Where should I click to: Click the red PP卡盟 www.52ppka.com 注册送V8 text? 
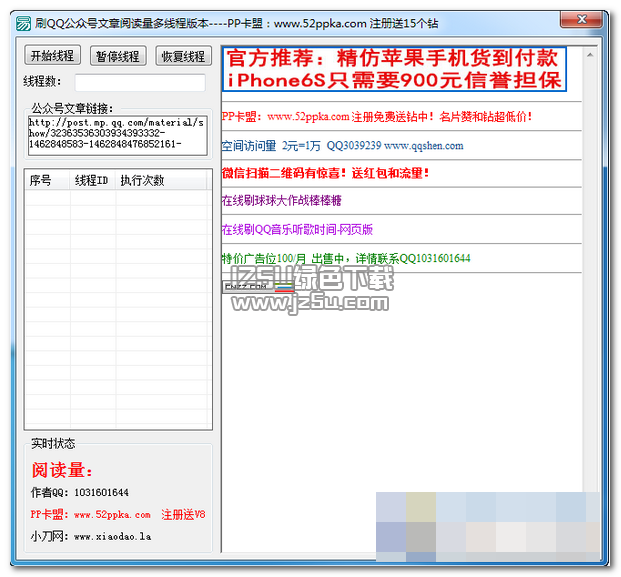(x=118, y=514)
